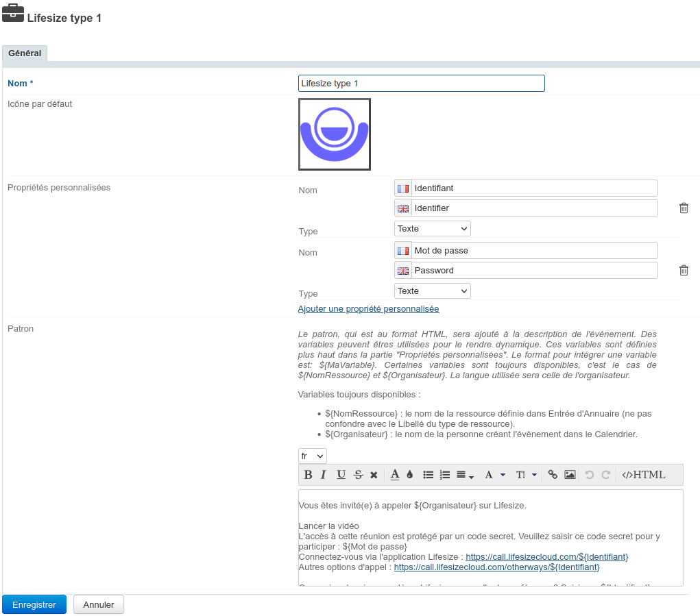Click the Annuler button
This screenshot has width=700, height=616.
(98, 605)
